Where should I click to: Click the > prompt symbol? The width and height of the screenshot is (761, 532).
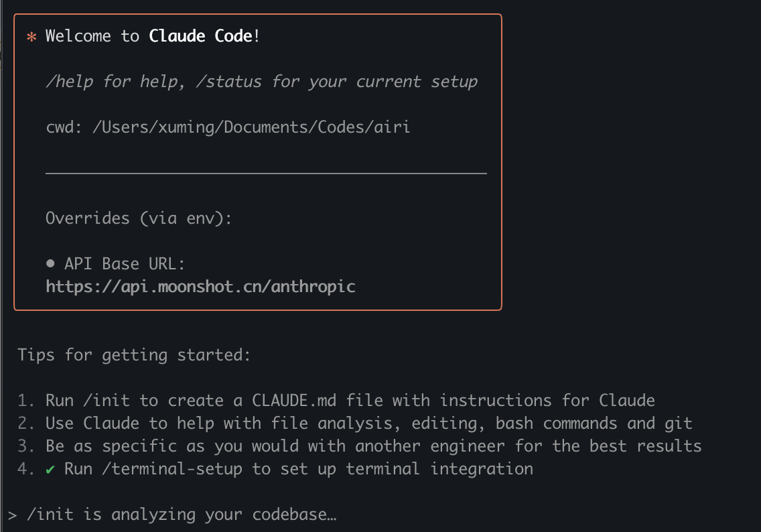13,515
